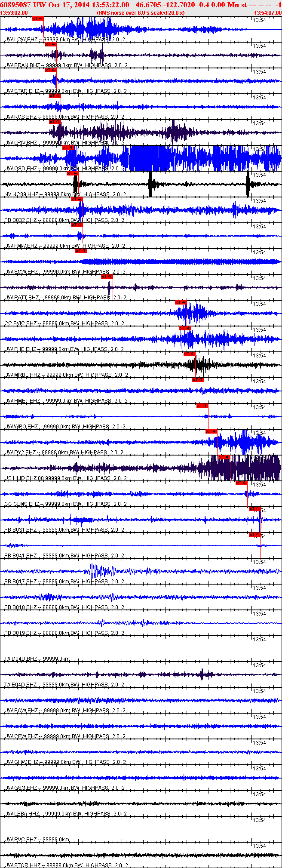282x868 pixels.
Task: Select the UW.RVC EHZ station label
Action: pyautogui.click(x=21, y=840)
